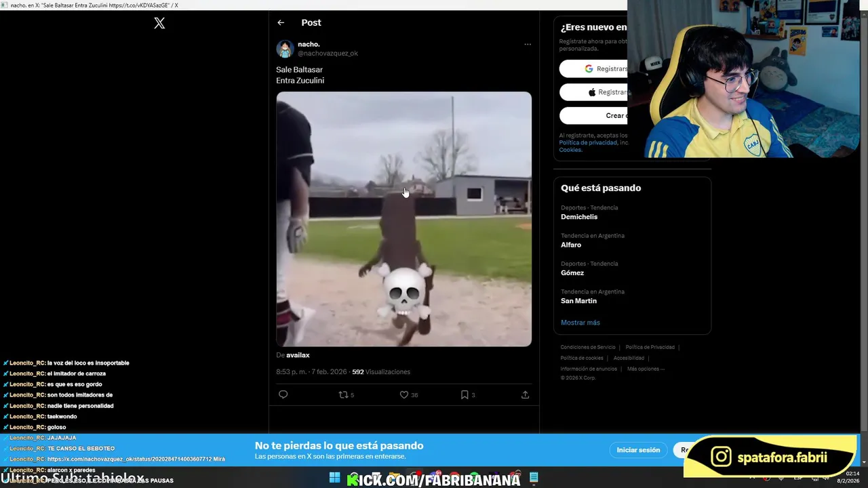Click chat message 'nadie tiene personalidad'
This screenshot has height=488, width=868.
coord(81,406)
